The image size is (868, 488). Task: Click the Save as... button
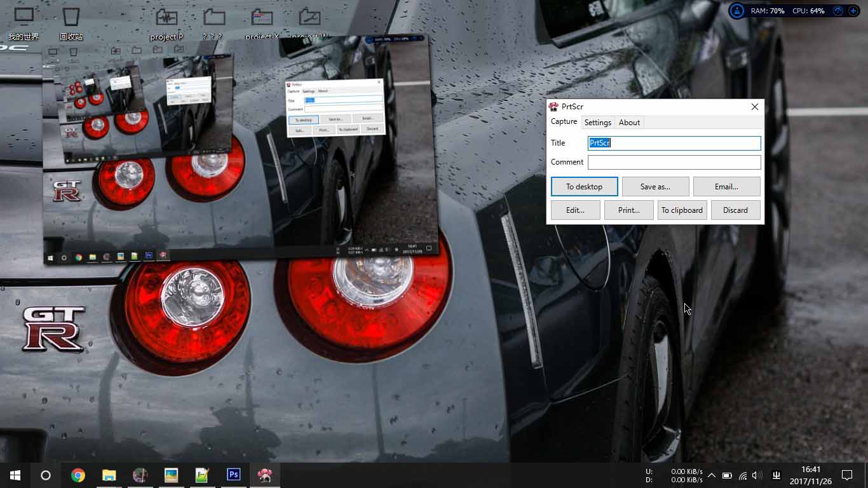click(655, 187)
